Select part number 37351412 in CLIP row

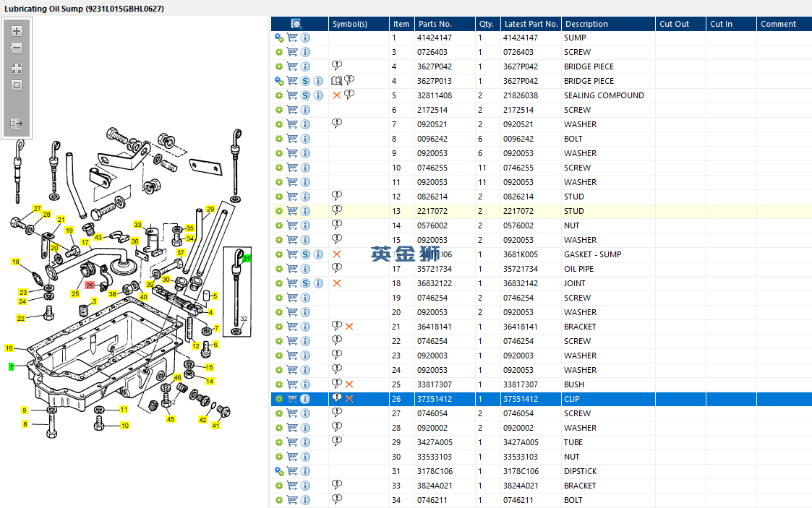coord(435,399)
